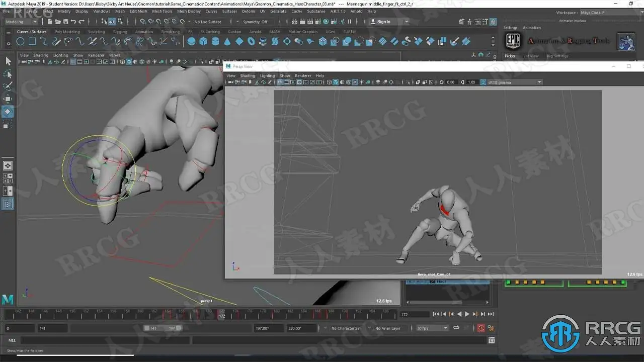Create a polygon sphere from the shelf
This screenshot has height=362, width=644.
point(191,42)
